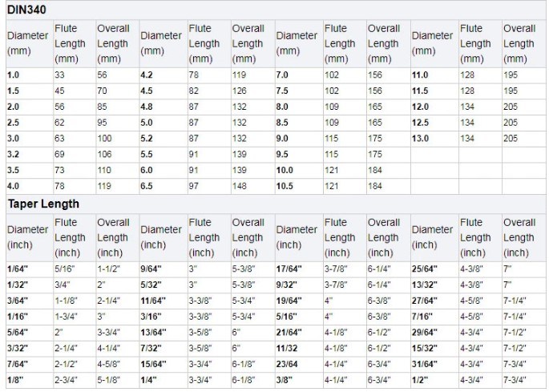Click the 9/64" diameter cell
Screen dimensions: 549x392
153,268
